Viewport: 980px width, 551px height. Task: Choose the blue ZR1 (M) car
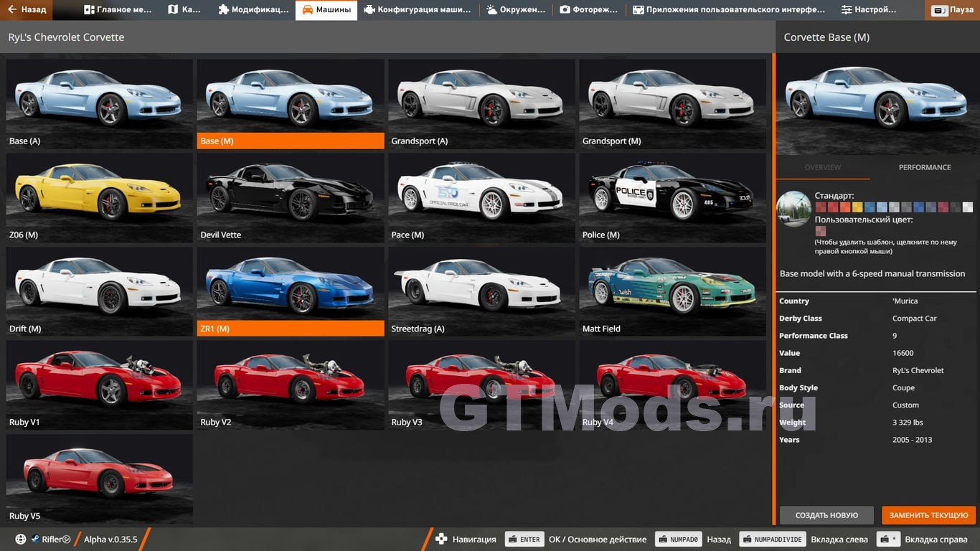(291, 292)
